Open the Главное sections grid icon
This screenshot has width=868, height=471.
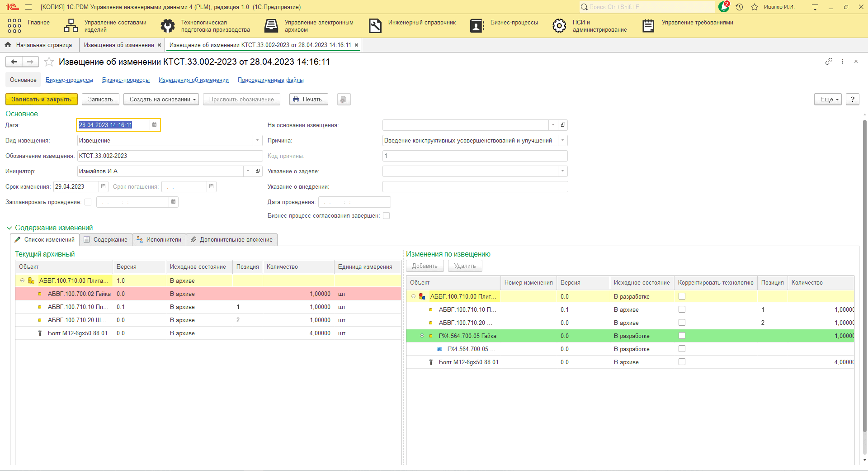click(14, 26)
